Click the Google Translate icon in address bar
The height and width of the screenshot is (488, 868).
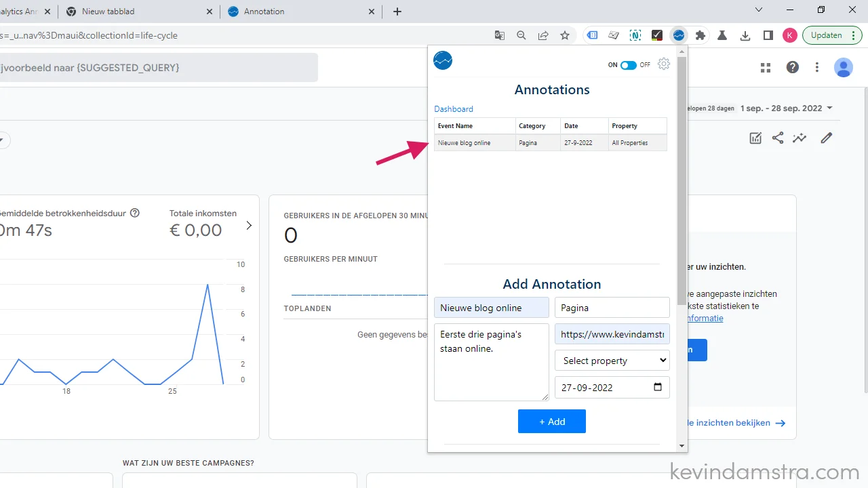tap(500, 35)
